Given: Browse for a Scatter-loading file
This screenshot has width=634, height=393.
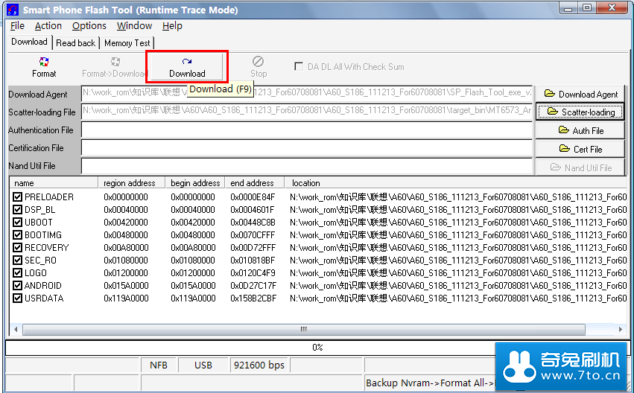Looking at the screenshot, I should pyautogui.click(x=580, y=112).
